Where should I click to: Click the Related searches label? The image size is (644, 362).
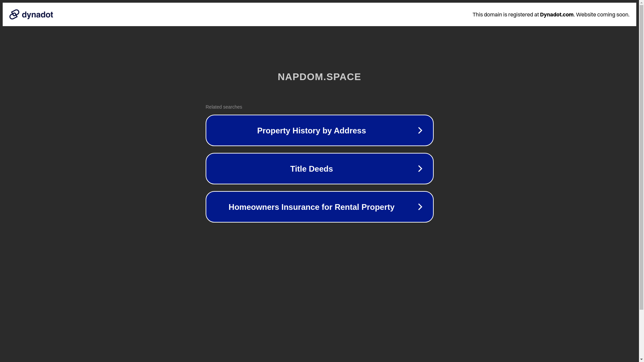coord(224,107)
